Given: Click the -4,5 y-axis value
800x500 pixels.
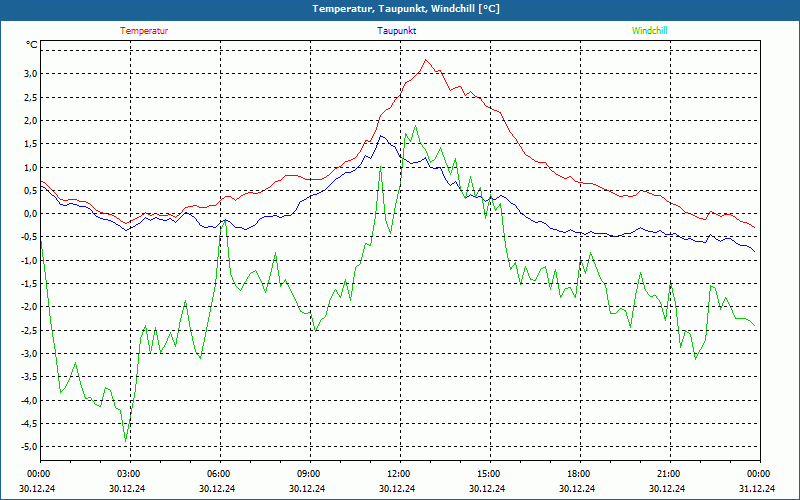Looking at the screenshot, I should (x=30, y=423).
